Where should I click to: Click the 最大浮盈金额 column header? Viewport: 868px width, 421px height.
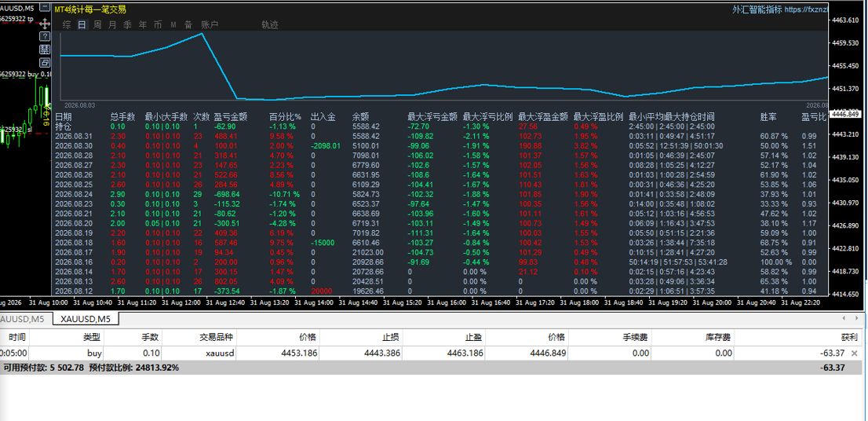coord(543,117)
